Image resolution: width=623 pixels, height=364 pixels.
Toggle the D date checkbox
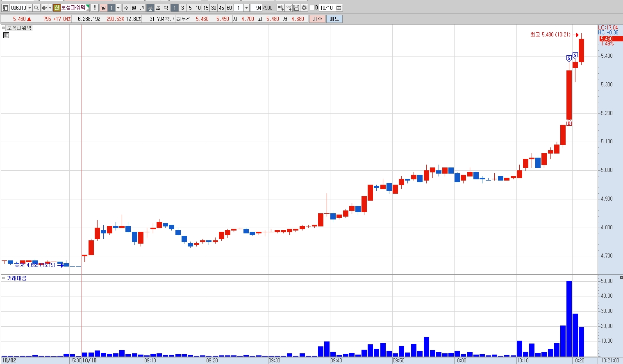click(311, 8)
